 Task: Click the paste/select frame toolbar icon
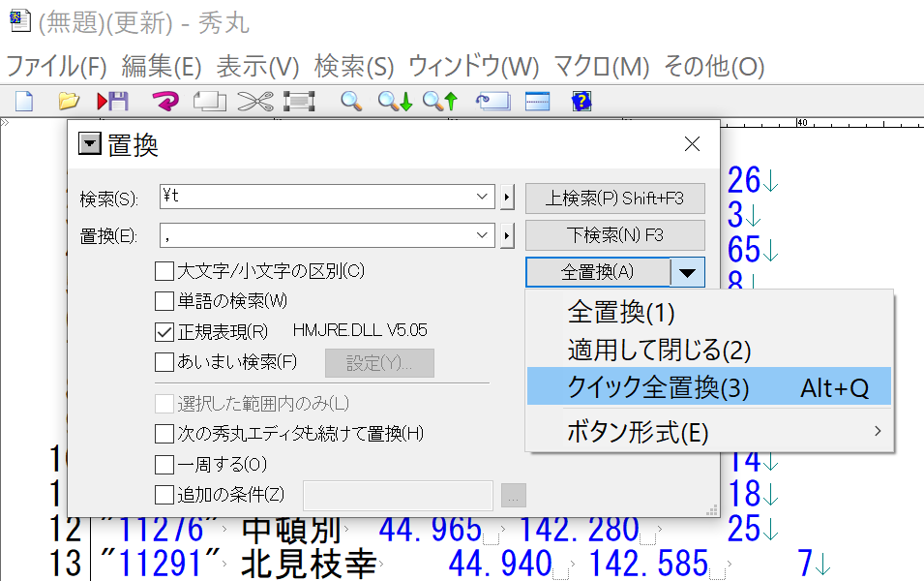pyautogui.click(x=299, y=102)
